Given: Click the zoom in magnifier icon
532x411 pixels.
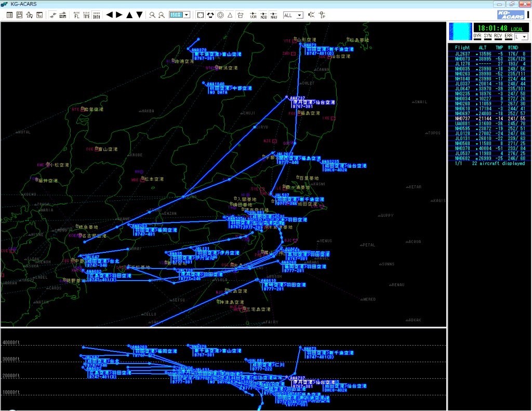Looking at the screenshot, I should tap(162, 15).
